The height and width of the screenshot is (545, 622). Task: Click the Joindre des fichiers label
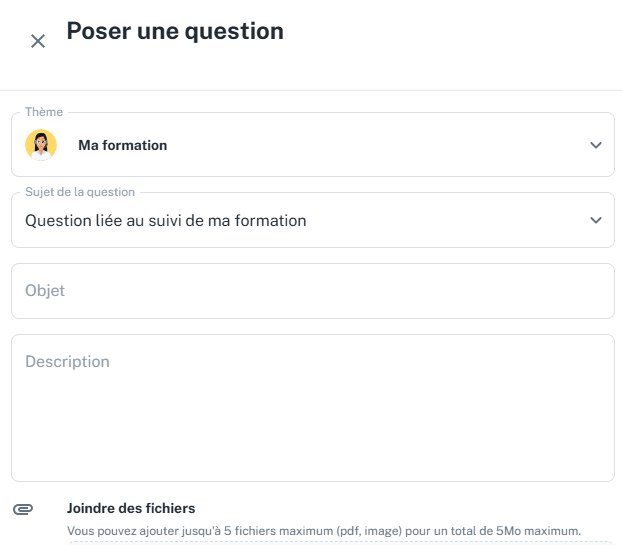[131, 508]
